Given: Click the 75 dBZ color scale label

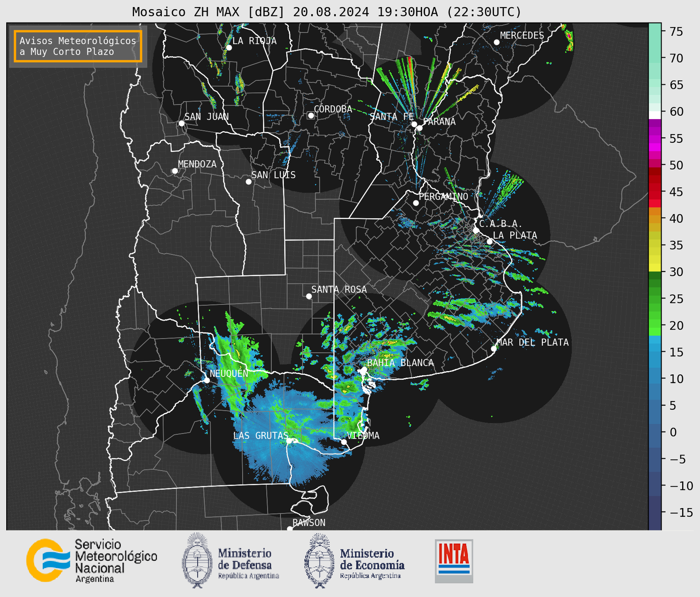Looking at the screenshot, I should [676, 32].
